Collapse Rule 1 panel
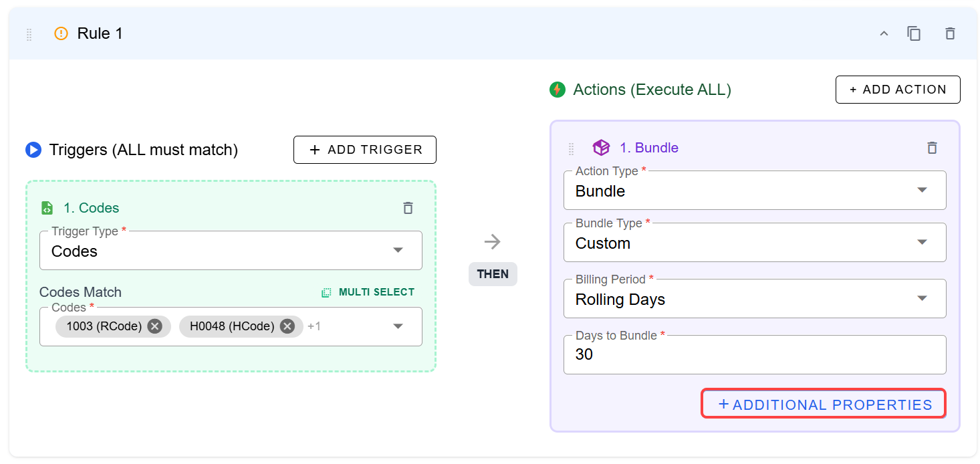980x464 pixels. click(884, 33)
